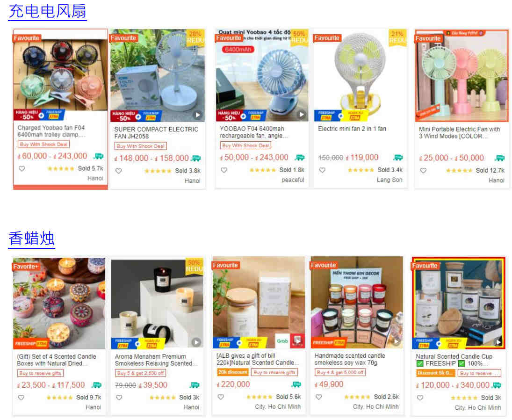The height and width of the screenshot is (420, 512).
Task: Play video on YOOBAO F04 6400mah fan image
Action: (302, 115)
